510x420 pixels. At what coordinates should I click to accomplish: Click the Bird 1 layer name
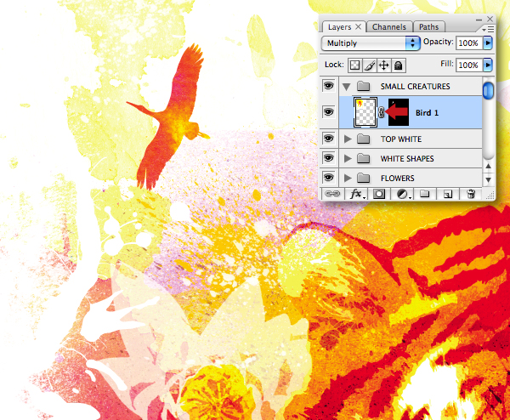(427, 113)
